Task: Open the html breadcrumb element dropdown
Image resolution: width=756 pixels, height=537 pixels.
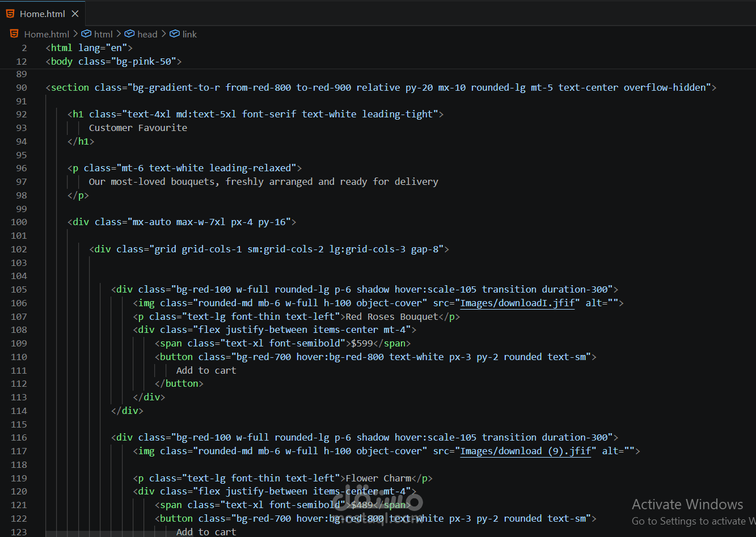Action: pos(103,34)
